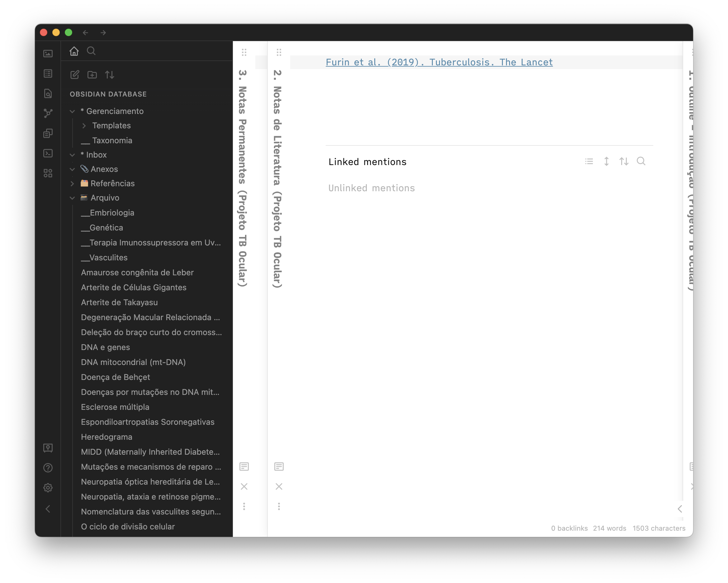Open vault search with the magnifier icon
Viewport: 728px width, 583px height.
[91, 51]
